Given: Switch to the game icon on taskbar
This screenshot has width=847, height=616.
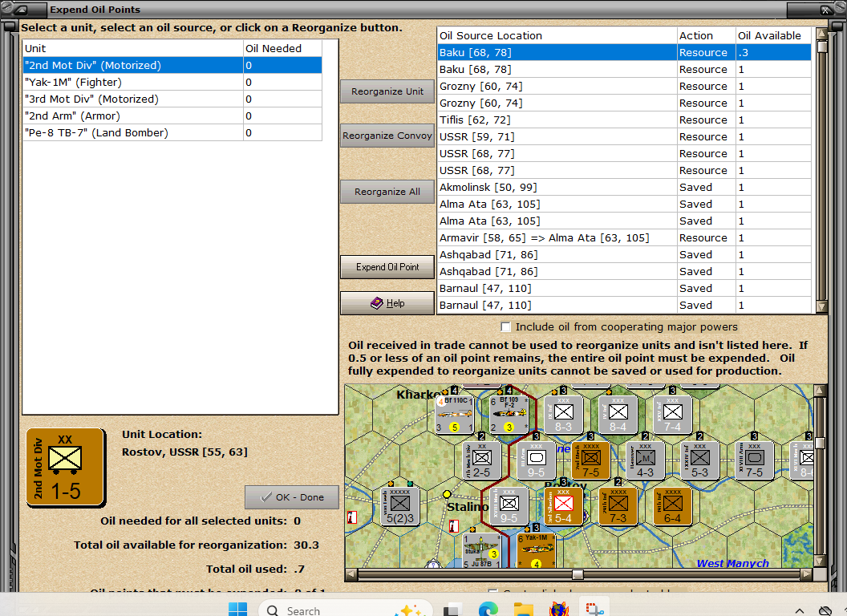Looking at the screenshot, I should (x=559, y=610).
